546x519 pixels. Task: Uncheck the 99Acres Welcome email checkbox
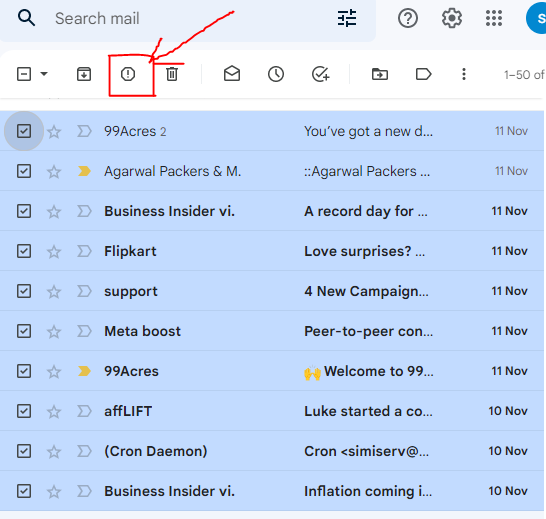tap(24, 371)
